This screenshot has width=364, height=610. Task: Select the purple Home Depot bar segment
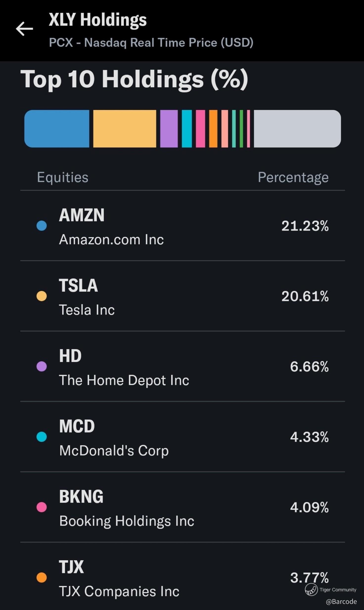point(169,129)
